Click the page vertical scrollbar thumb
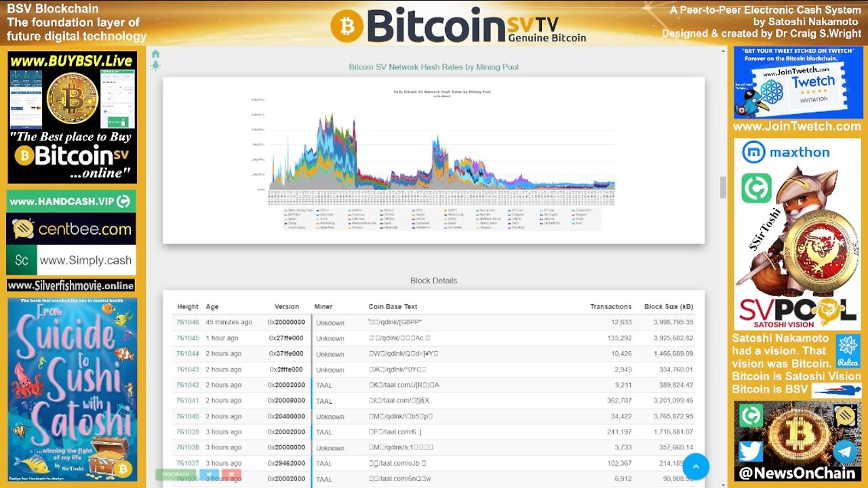 click(723, 188)
